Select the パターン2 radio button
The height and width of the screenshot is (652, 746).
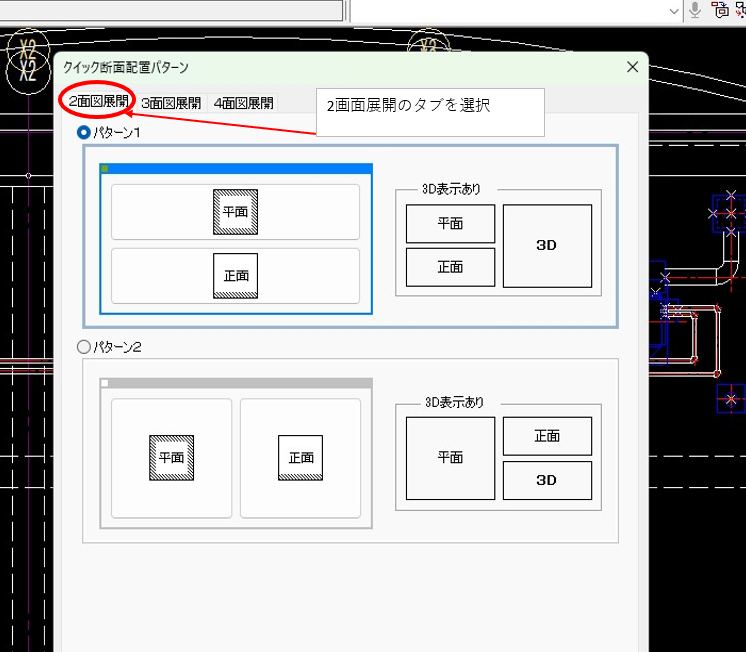[84, 347]
